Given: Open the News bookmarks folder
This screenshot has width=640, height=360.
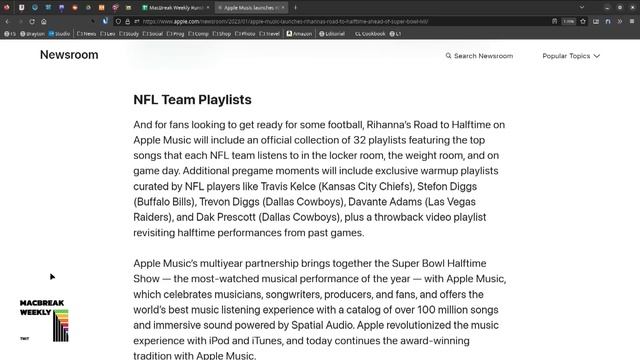Looking at the screenshot, I should tap(87, 34).
